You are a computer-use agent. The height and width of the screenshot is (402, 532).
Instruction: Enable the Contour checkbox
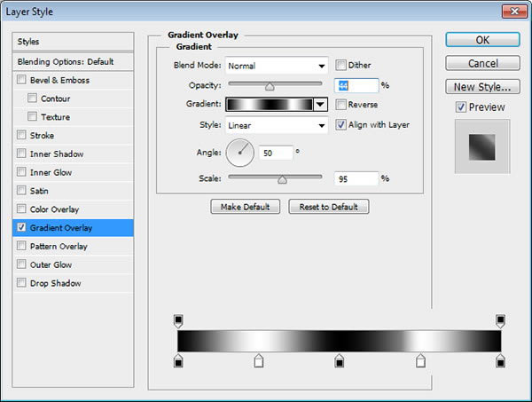point(32,99)
